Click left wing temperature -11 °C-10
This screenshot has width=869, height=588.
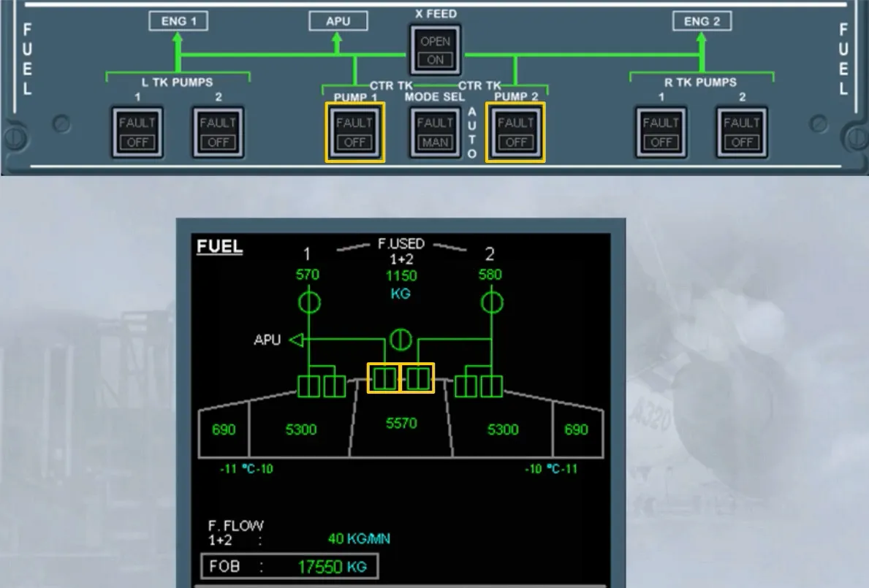tap(246, 469)
